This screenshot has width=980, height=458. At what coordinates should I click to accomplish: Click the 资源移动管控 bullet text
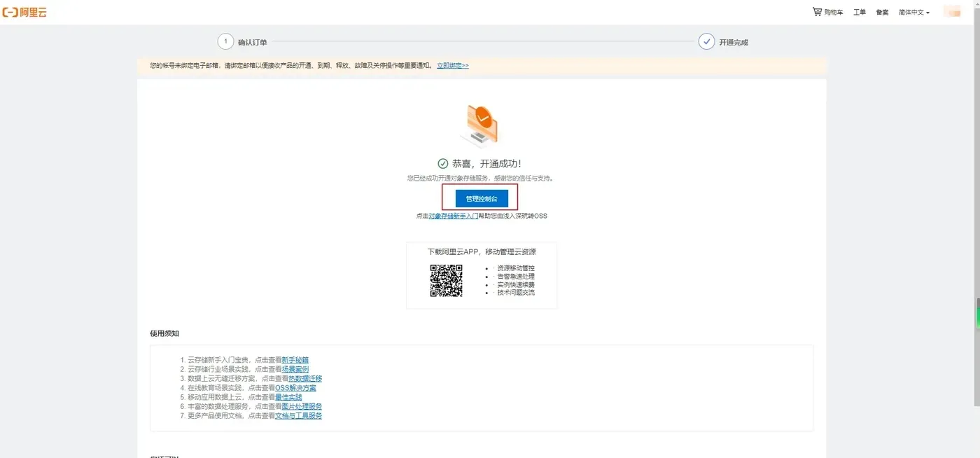[516, 268]
